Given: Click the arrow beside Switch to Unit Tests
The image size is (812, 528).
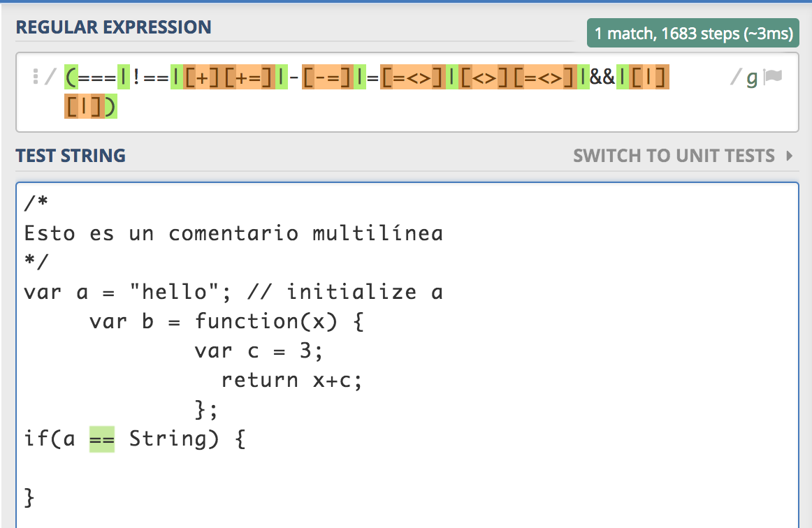Looking at the screenshot, I should 790,156.
